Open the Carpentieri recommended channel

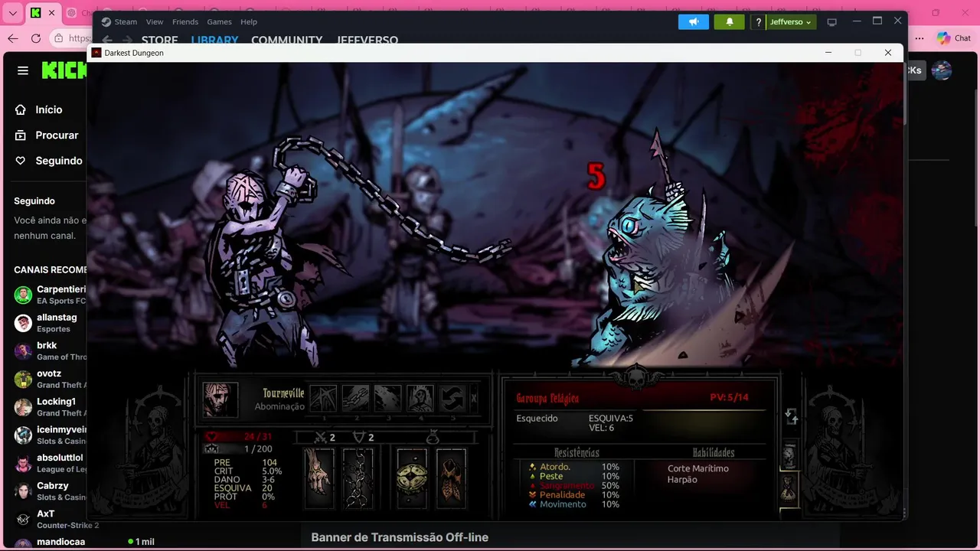[50, 295]
